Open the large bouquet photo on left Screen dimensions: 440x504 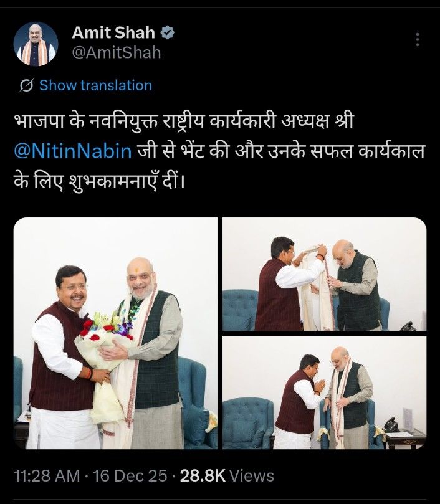point(115,333)
